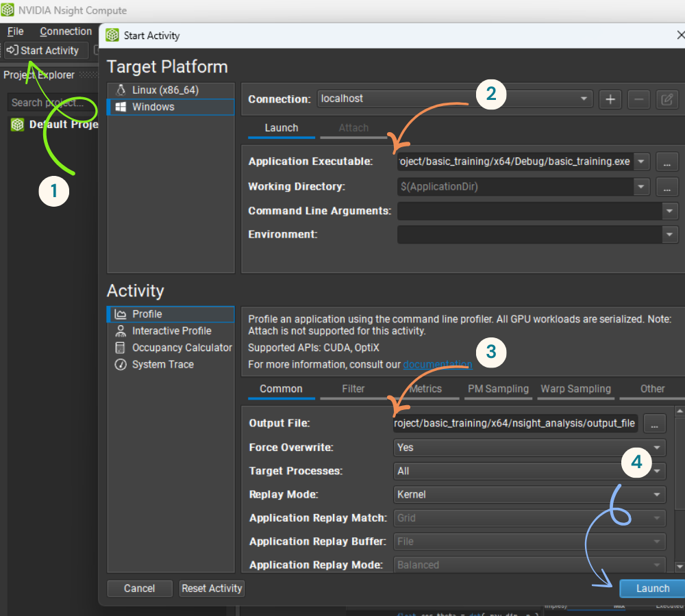This screenshot has width=685, height=616.
Task: Edit the selected connection with the pencil icon
Action: (x=667, y=99)
